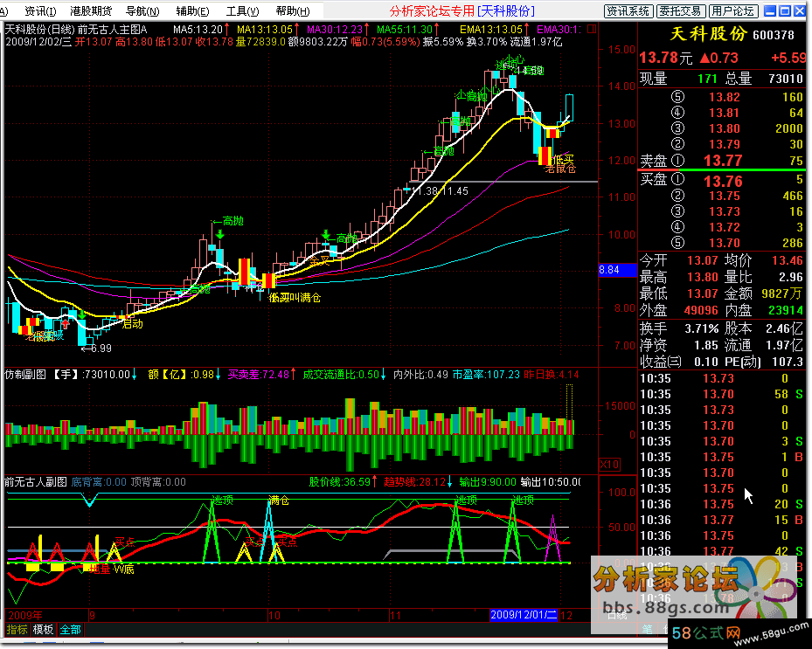Click the 均价 value 13.46
This screenshot has width=812, height=649.
tap(788, 260)
